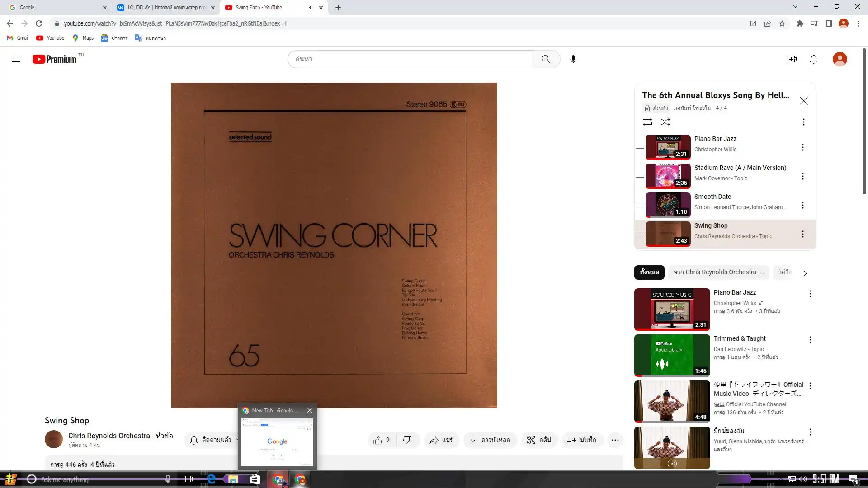Click the Clip scissors button
This screenshot has height=488, width=868.
point(539,440)
